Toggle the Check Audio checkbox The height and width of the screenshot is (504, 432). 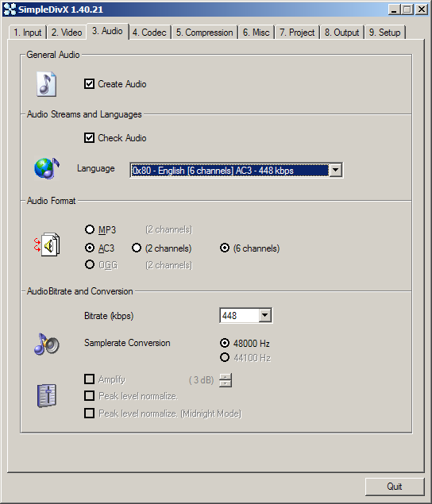coord(89,138)
